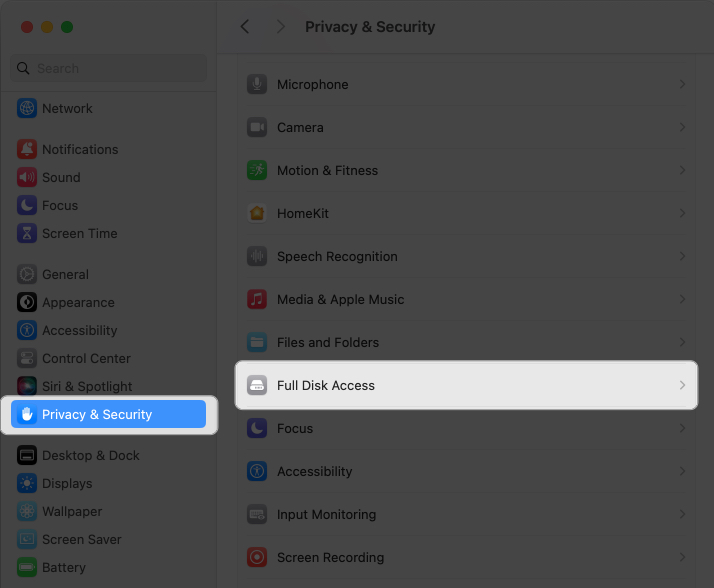Image resolution: width=714 pixels, height=588 pixels.
Task: Open Screen Time label in sidebar
Action: point(80,233)
